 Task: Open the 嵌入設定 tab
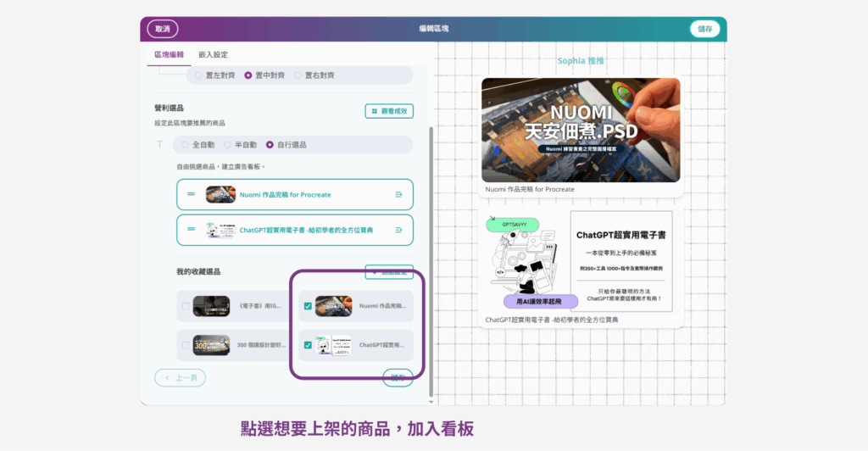pyautogui.click(x=213, y=55)
